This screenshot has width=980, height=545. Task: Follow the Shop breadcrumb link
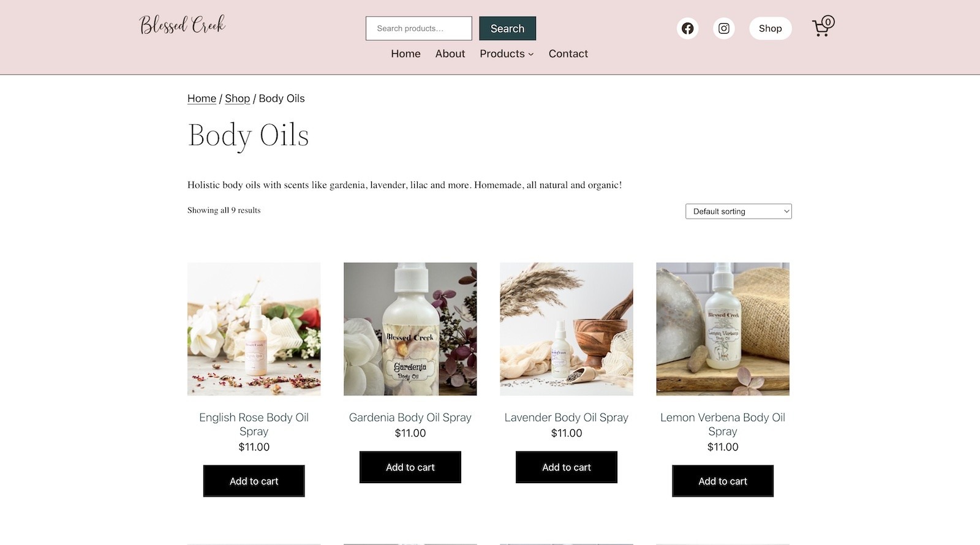click(237, 99)
